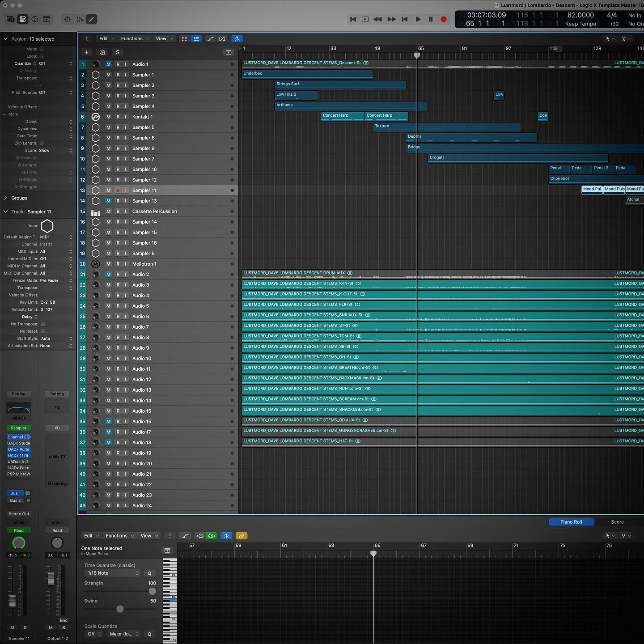Open the Channel EQ plugin slot in inspector
This screenshot has height=644, width=644.
(x=18, y=437)
